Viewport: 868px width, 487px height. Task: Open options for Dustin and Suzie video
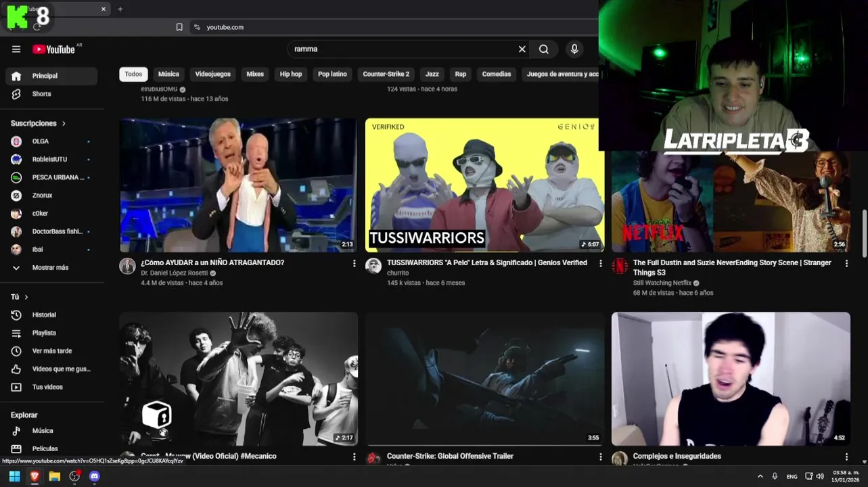click(846, 263)
